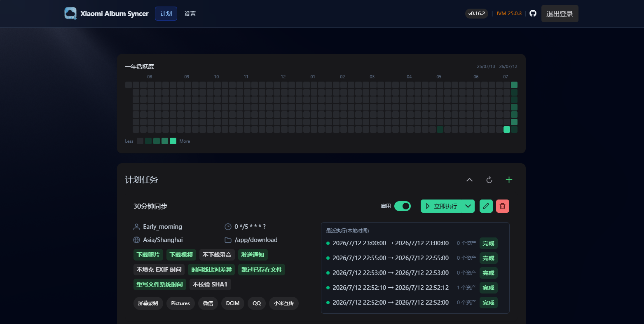Select the 计划 tab
The height and width of the screenshot is (324, 644).
pyautogui.click(x=166, y=14)
